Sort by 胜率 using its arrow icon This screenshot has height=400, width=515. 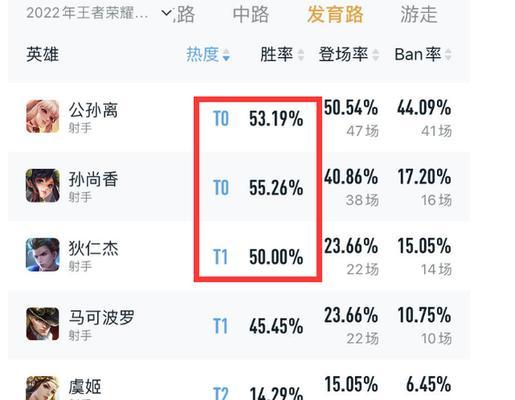tap(300, 55)
